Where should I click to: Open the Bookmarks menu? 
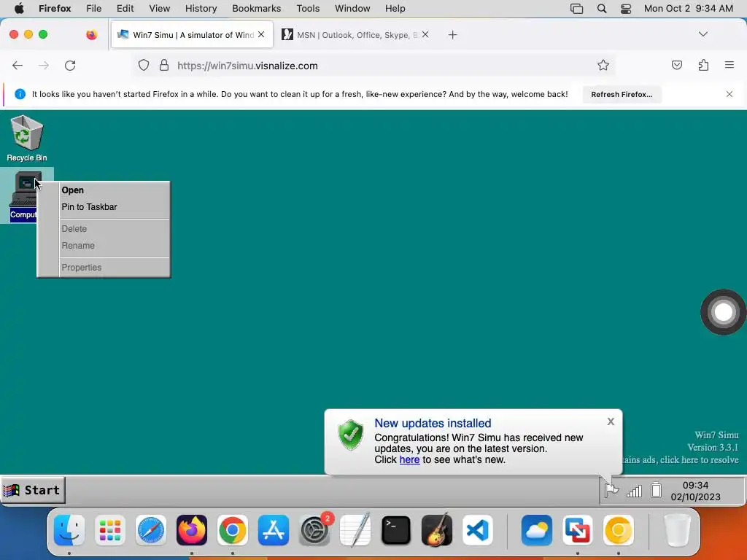[256, 9]
